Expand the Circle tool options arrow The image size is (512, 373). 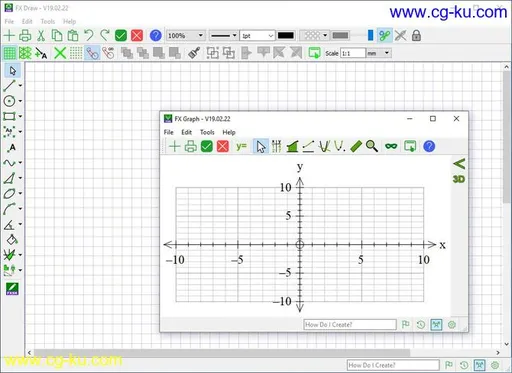[20, 101]
